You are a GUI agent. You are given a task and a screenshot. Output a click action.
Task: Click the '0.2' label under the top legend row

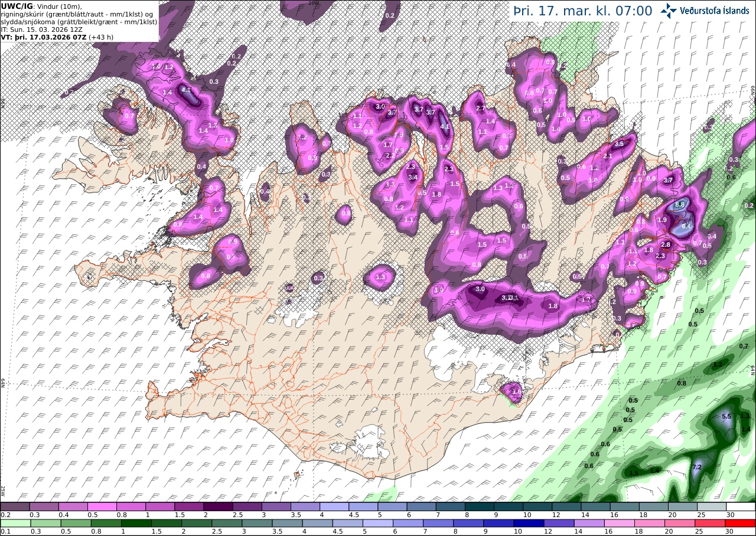[5, 515]
